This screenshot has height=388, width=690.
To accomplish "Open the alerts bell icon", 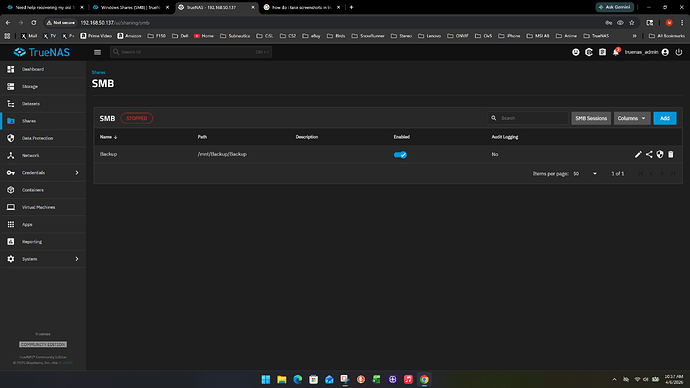I will pos(616,52).
